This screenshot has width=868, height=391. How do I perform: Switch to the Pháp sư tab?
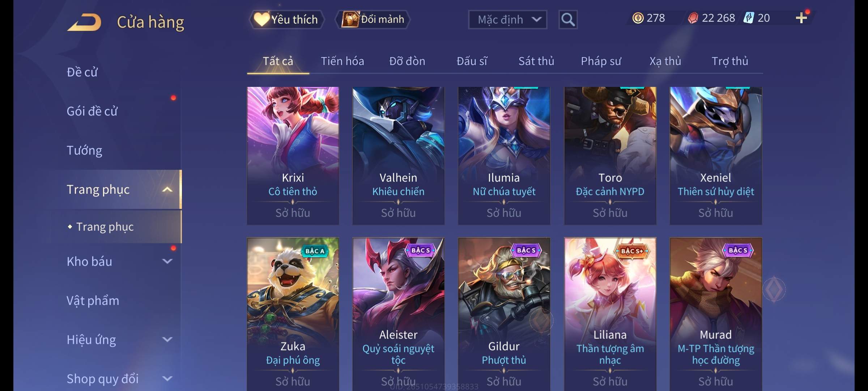tap(601, 61)
